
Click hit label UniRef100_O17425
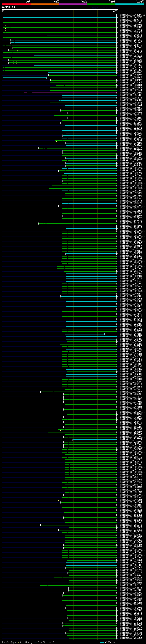131,218
